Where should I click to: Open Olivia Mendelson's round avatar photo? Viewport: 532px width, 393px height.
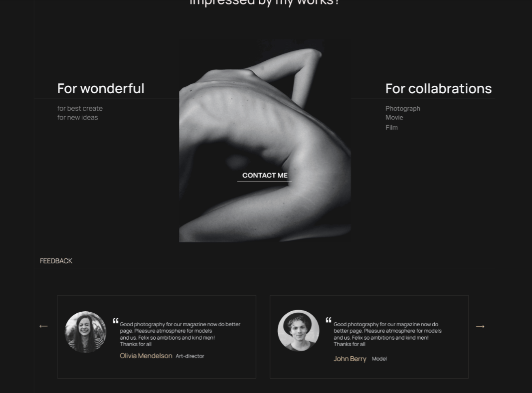pos(85,332)
